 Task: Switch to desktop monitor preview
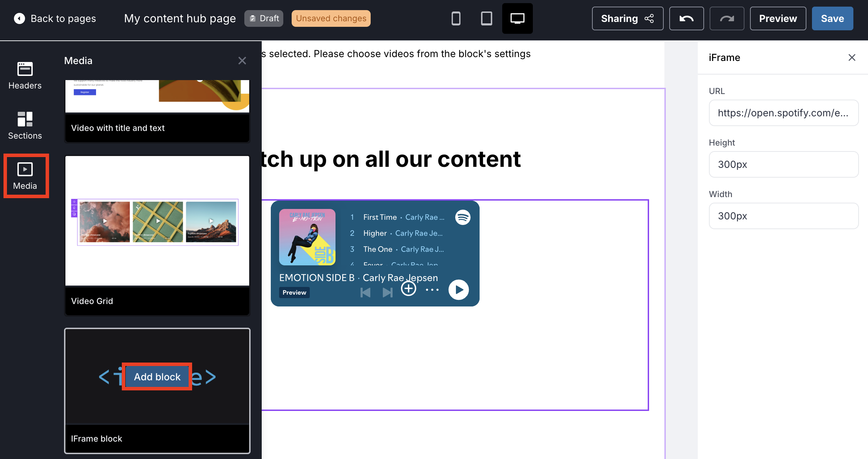(x=518, y=18)
